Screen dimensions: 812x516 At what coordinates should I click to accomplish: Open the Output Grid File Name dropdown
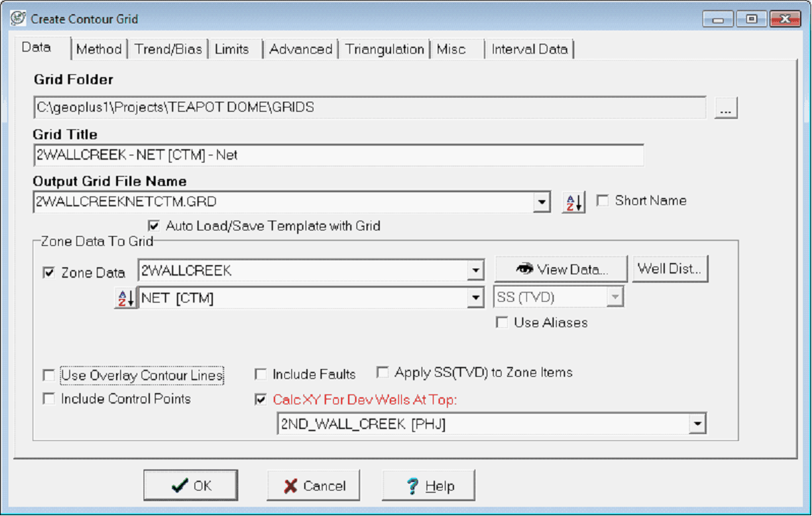[542, 202]
